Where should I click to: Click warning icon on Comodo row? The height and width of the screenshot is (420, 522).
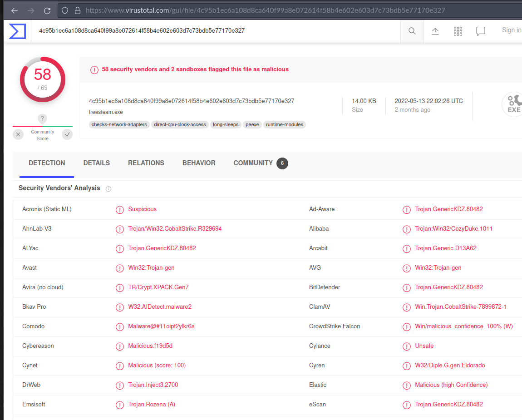coord(119,327)
